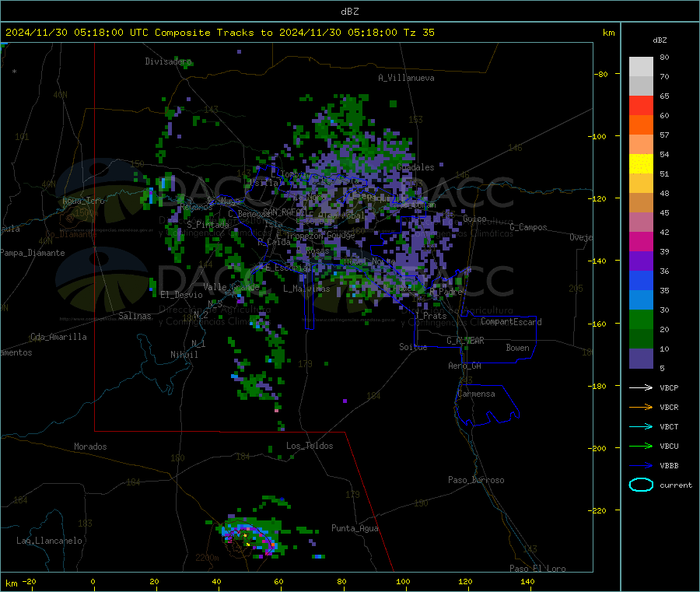The height and width of the screenshot is (592, 700).
Task: Click the 'Agua_Toro' map label
Action: (x=83, y=201)
